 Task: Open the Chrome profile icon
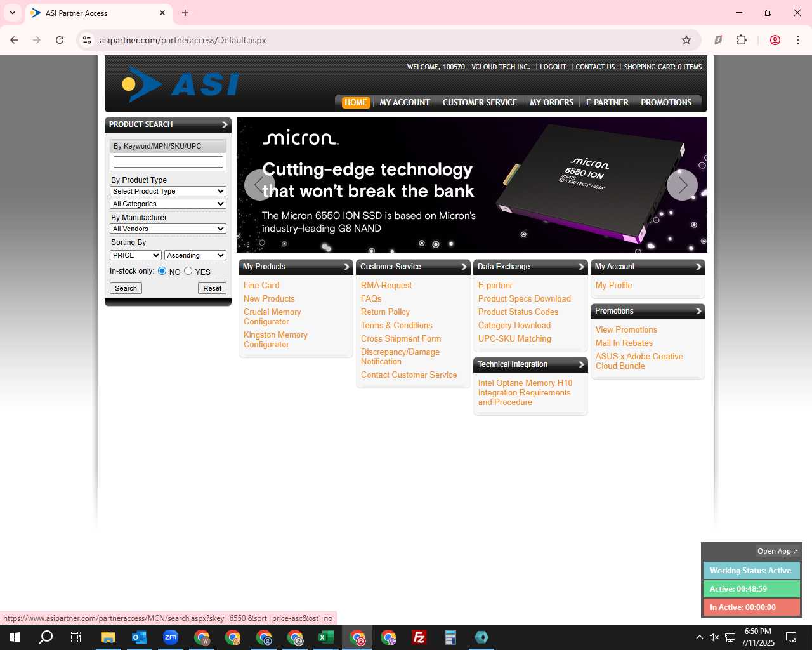(x=775, y=40)
